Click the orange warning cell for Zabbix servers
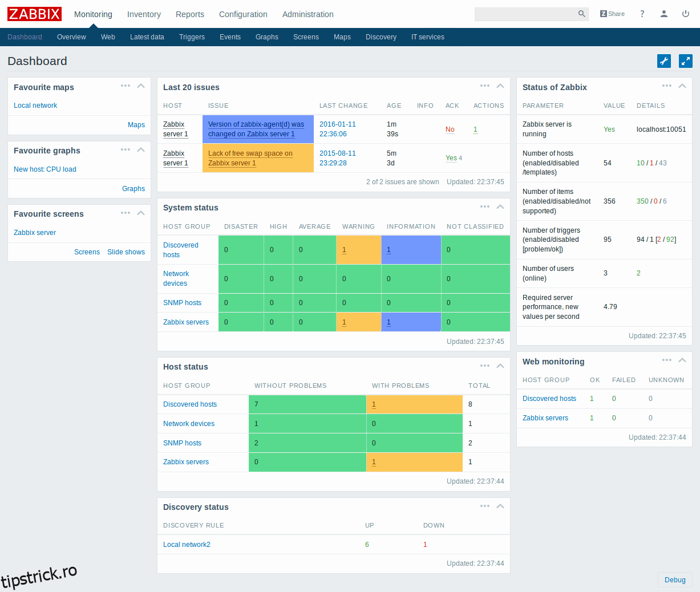The width and height of the screenshot is (700, 592). click(358, 322)
